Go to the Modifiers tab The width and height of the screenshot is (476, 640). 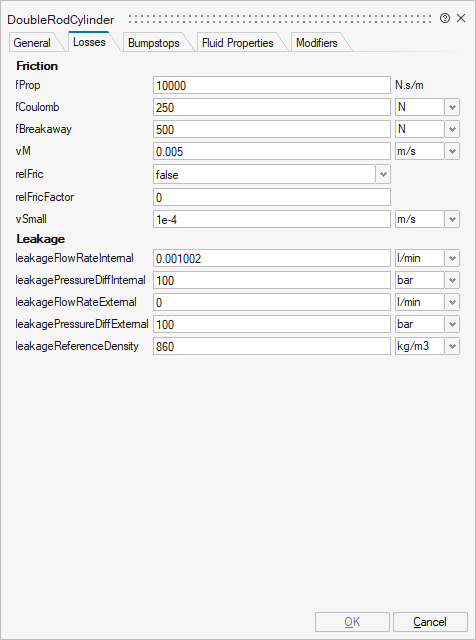tap(317, 43)
